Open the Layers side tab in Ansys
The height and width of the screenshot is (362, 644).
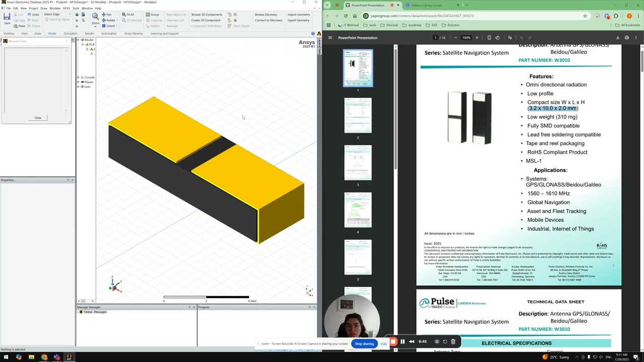coord(319,41)
